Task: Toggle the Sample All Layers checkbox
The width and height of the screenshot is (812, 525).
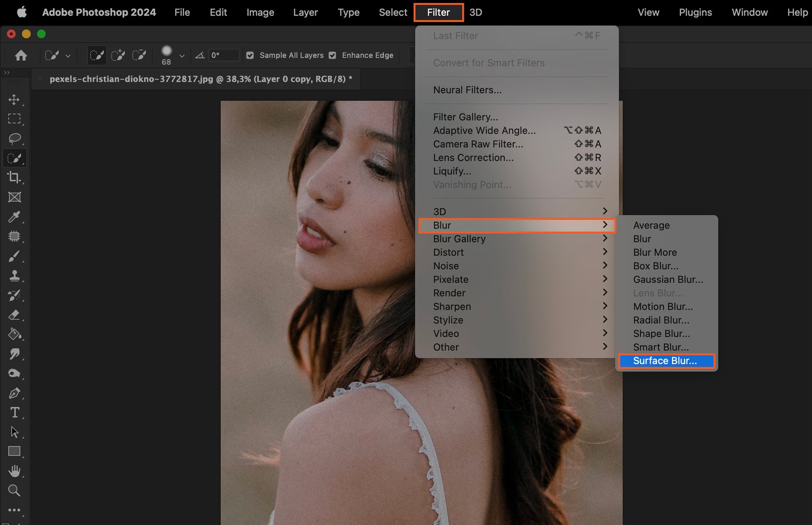Action: pyautogui.click(x=250, y=55)
